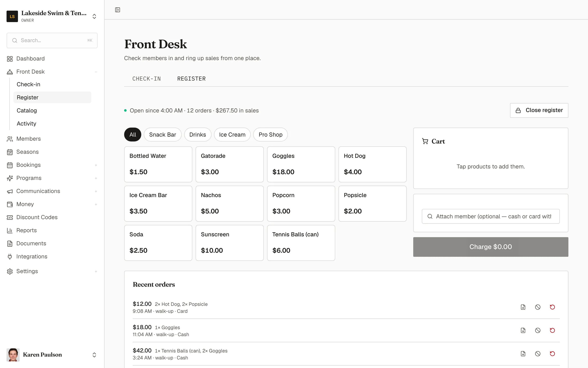
Task: Click Karen Paulson's avatar photo
Action: (13, 355)
